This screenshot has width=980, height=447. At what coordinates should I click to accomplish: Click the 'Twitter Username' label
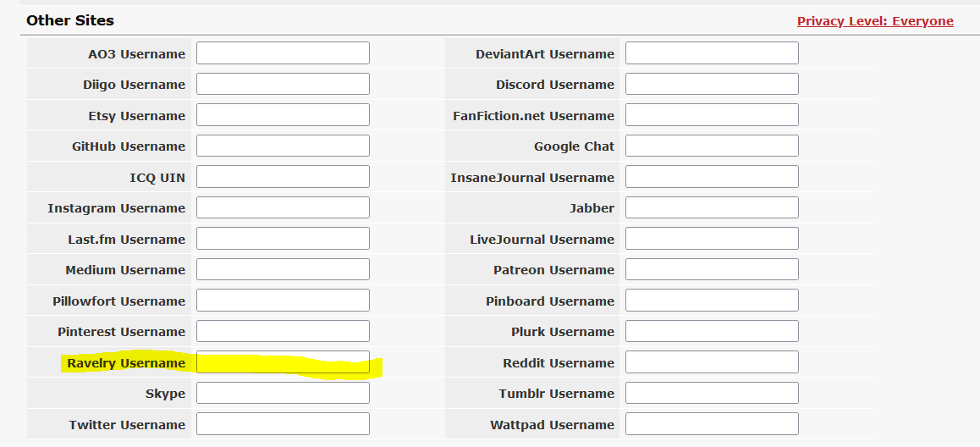tap(127, 425)
